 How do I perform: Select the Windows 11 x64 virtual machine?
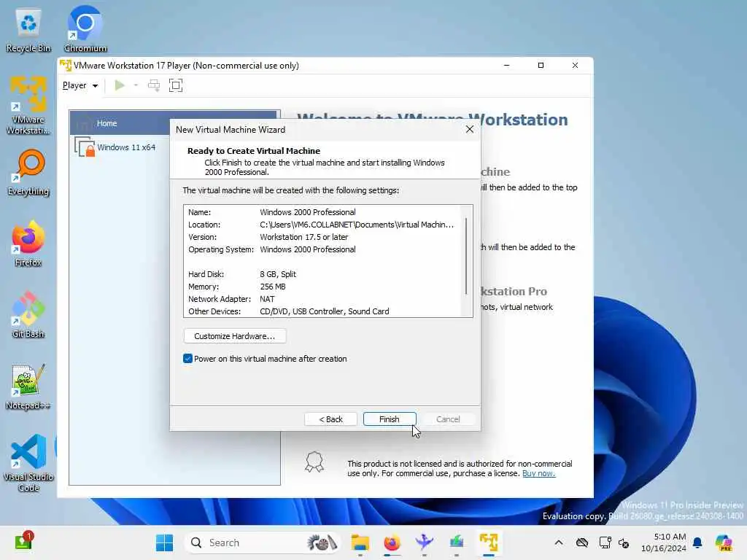coord(126,147)
